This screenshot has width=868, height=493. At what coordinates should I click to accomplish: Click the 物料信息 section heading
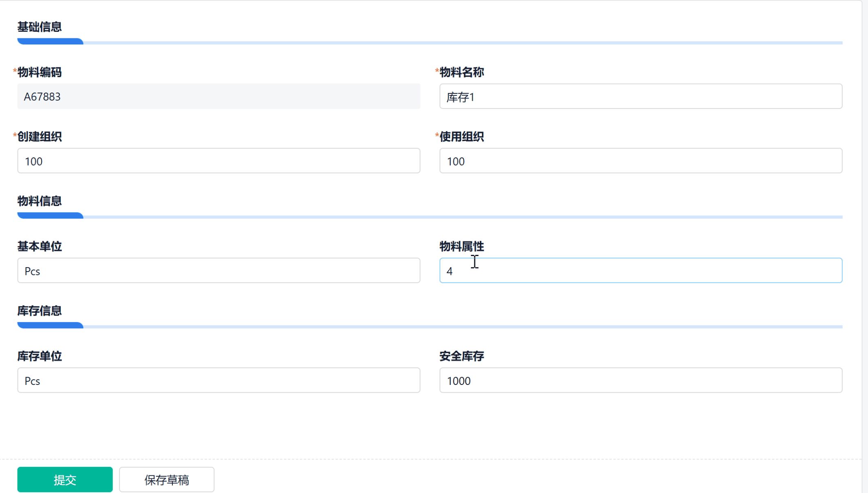40,201
